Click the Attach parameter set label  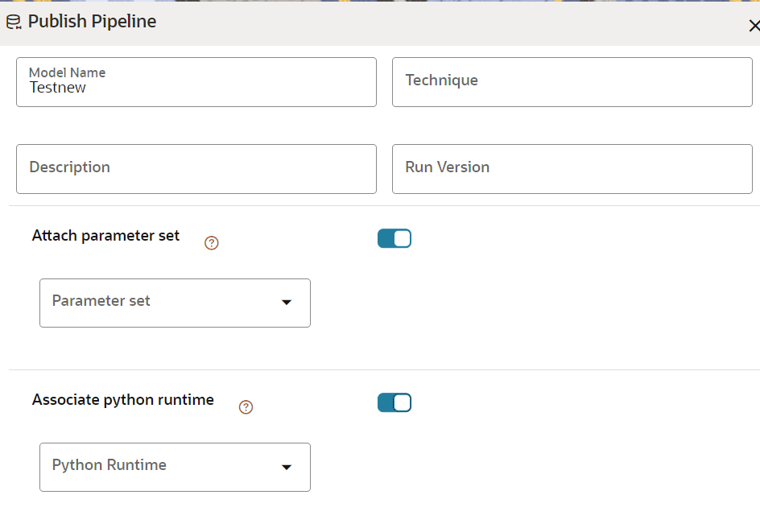[105, 236]
